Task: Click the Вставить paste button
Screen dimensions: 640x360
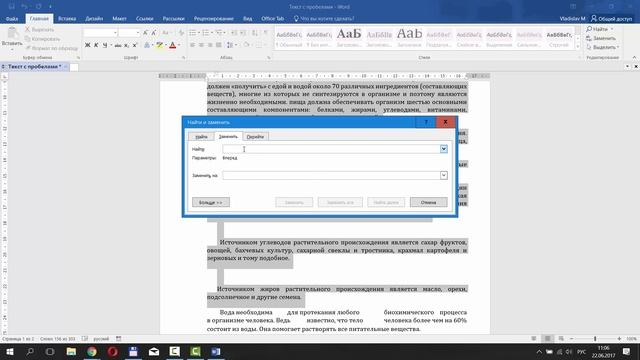Action: coord(12,38)
